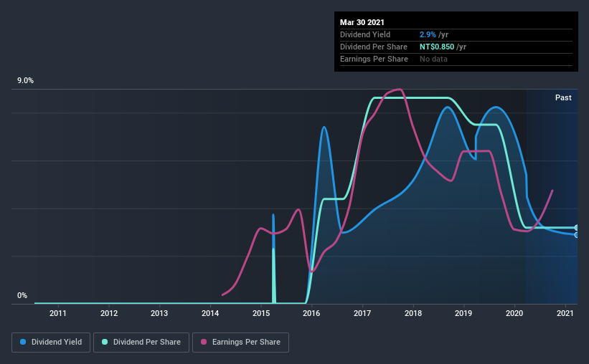The image size is (589, 364).
Task: Toggle the Dividend Yield legend button
Action: (51, 343)
